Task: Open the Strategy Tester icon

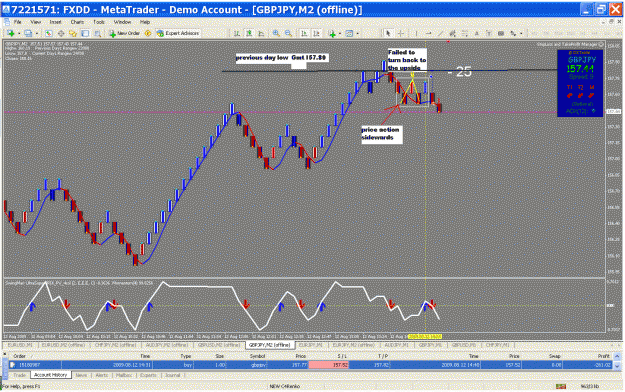Action: 97,33
